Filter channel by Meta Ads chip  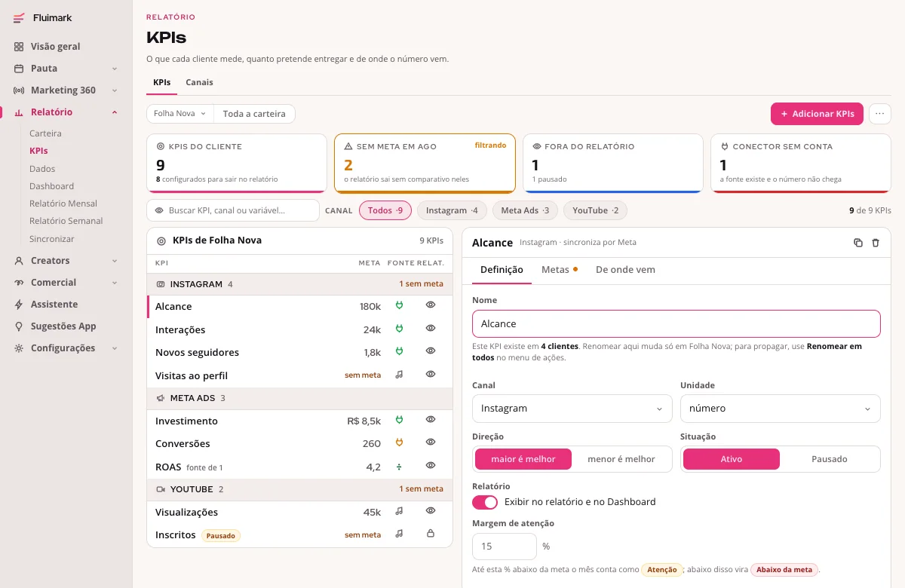tap(526, 210)
